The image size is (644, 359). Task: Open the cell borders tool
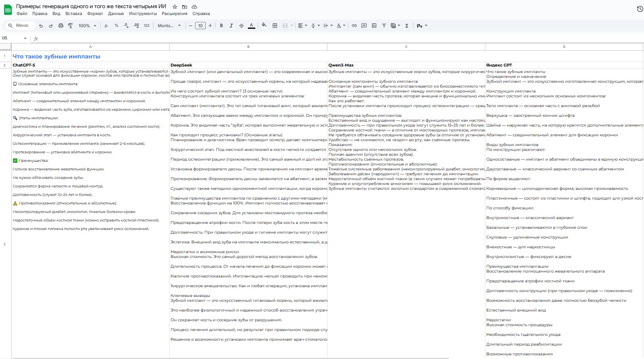275,26
